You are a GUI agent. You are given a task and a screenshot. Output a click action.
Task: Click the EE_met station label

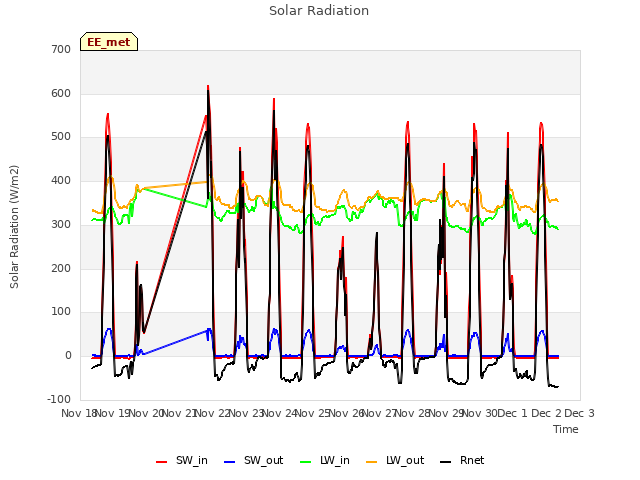[x=109, y=42]
